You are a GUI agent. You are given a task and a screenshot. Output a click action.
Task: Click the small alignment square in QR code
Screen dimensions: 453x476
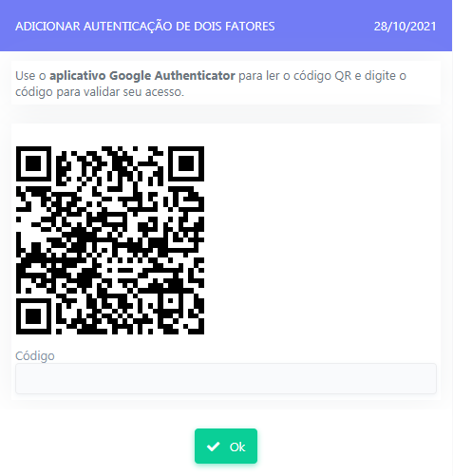tap(171, 301)
